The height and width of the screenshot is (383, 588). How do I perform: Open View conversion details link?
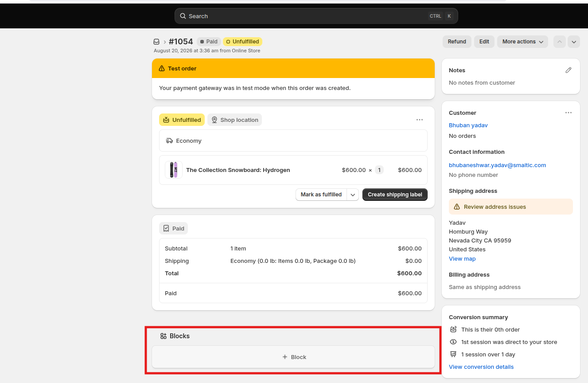coord(481,367)
